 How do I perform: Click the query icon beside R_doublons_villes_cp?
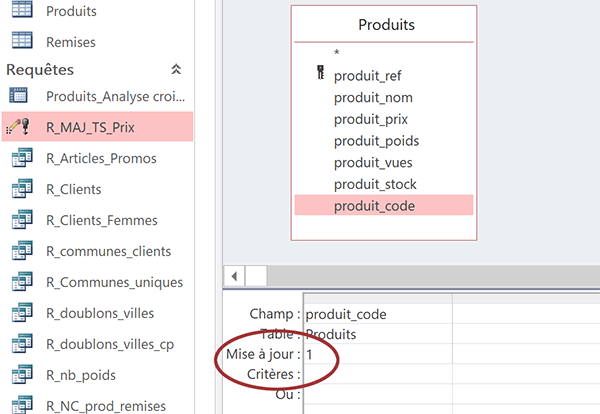click(x=22, y=343)
